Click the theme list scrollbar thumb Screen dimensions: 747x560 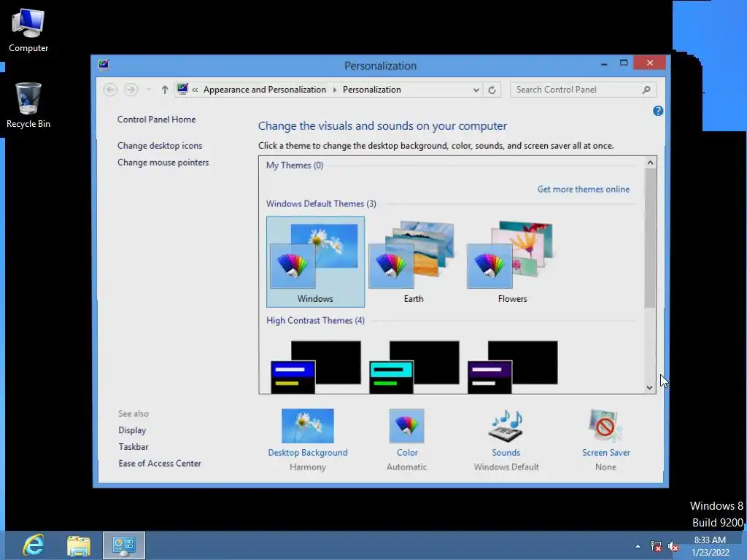[x=650, y=238]
